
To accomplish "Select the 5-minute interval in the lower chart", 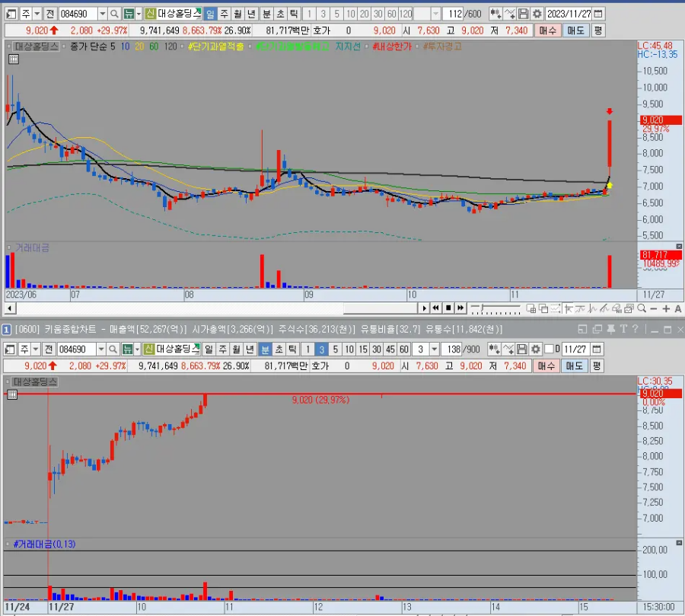I will [336, 349].
